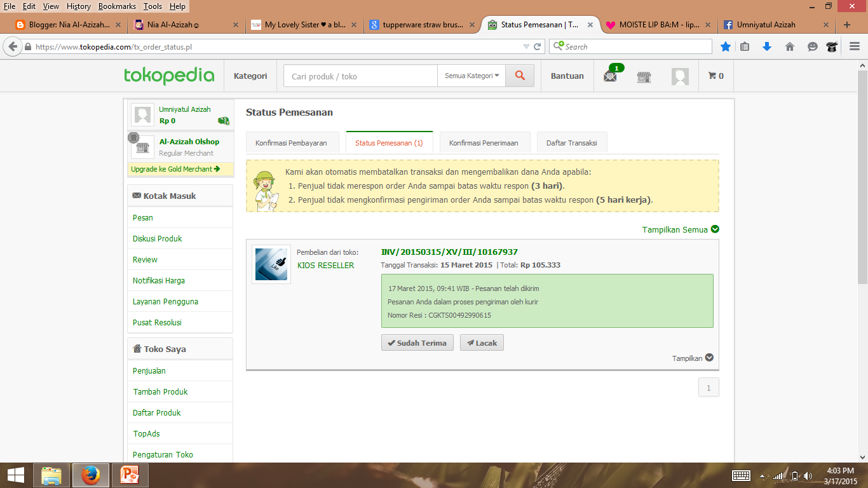Expand the order's Tampilkan details

tap(709, 358)
